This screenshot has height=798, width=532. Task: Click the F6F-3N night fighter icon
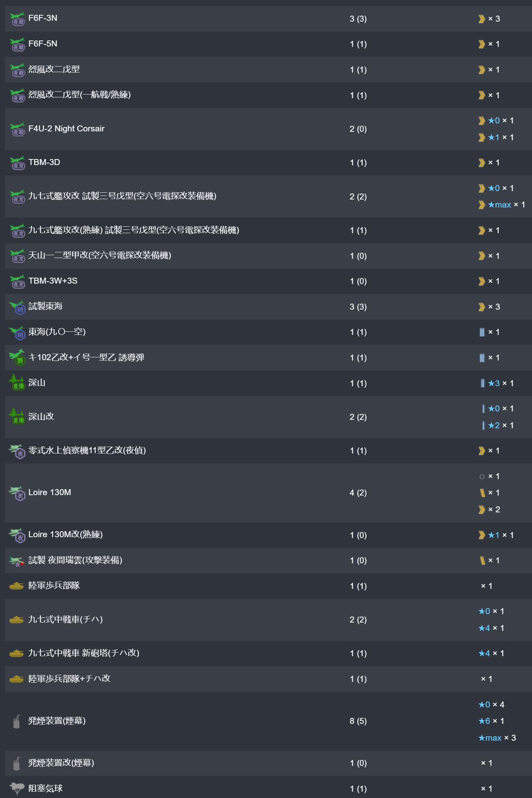tap(17, 19)
